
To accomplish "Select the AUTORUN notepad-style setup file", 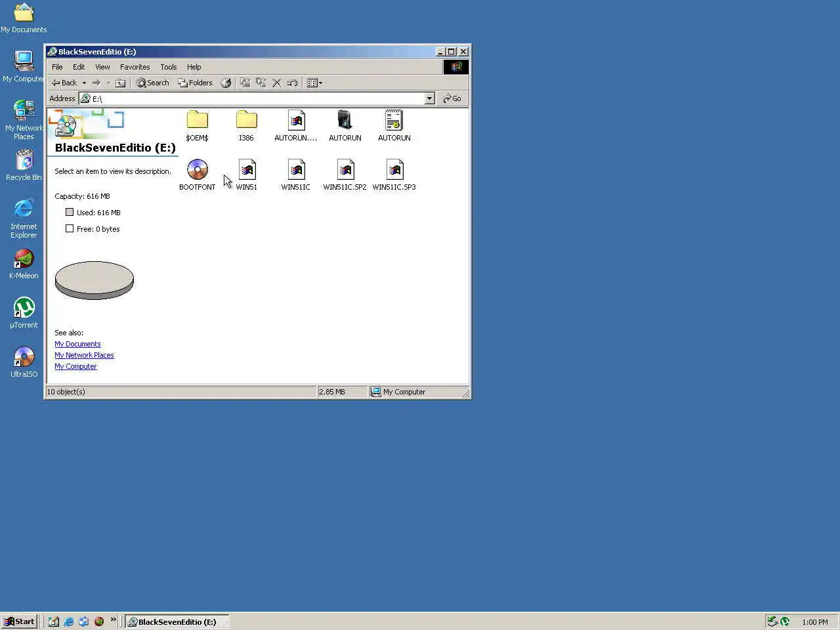I will [394, 126].
